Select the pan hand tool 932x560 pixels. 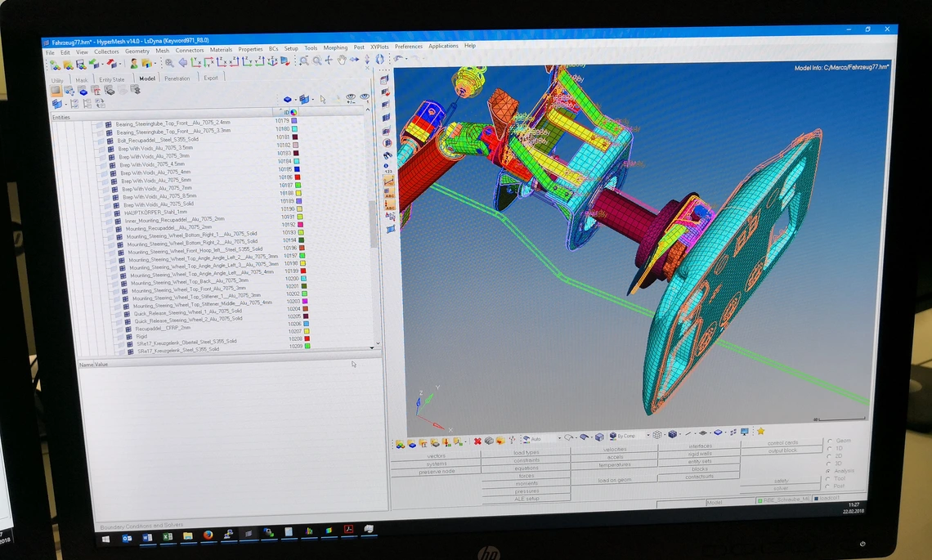coord(342,60)
